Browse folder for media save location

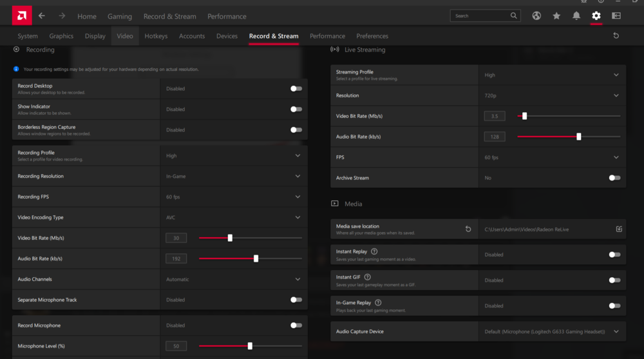coord(619,229)
